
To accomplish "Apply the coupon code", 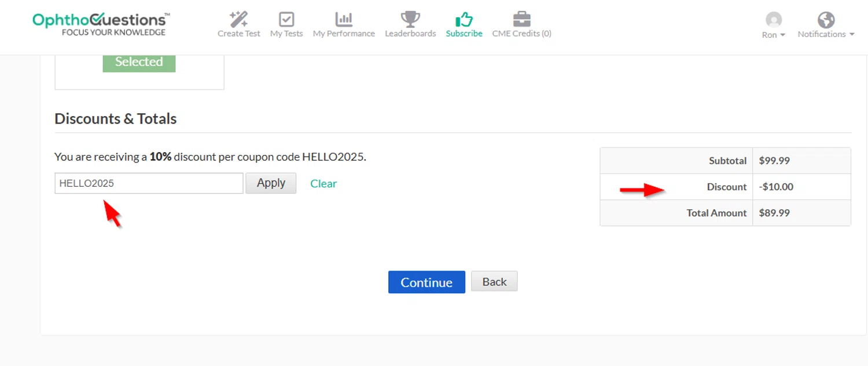I will (x=271, y=183).
